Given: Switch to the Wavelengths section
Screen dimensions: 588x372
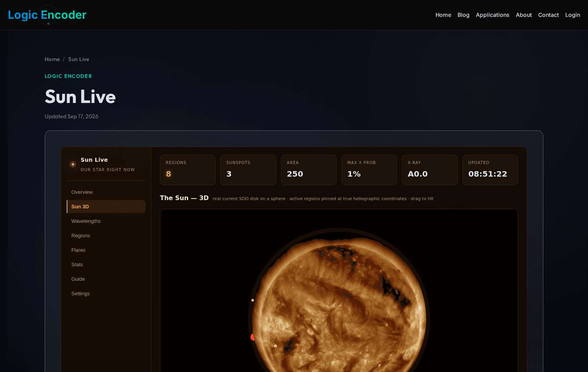Looking at the screenshot, I should (x=106, y=221).
